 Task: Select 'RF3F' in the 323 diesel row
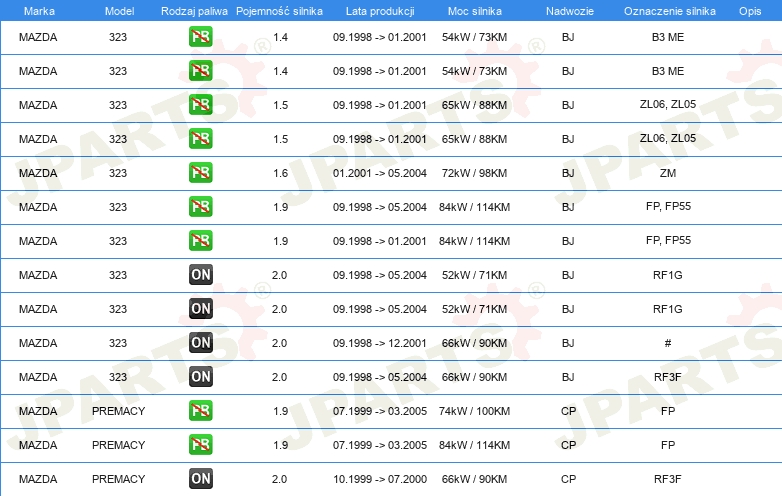point(668,377)
